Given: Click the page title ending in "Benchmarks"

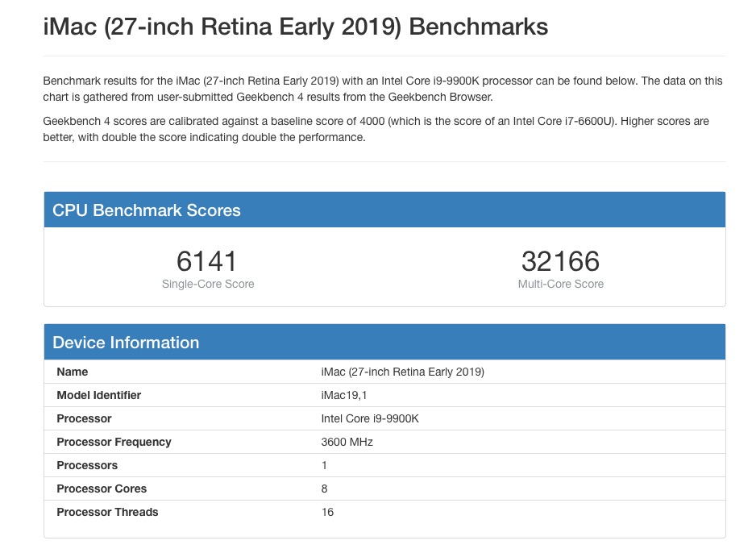Looking at the screenshot, I should tap(296, 27).
